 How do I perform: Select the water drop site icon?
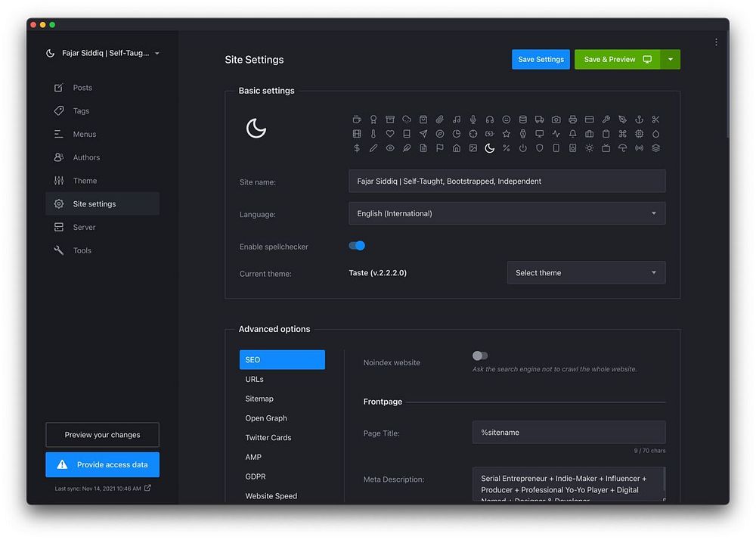(655, 134)
